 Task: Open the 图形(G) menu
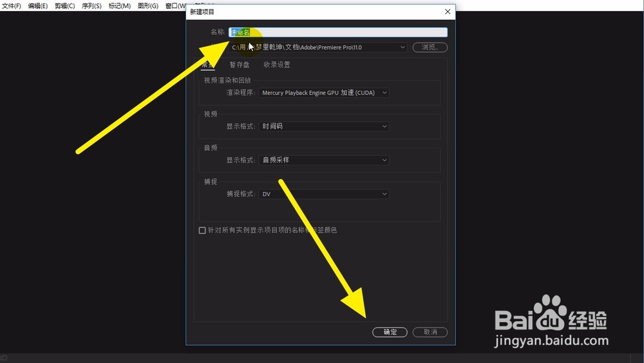148,6
